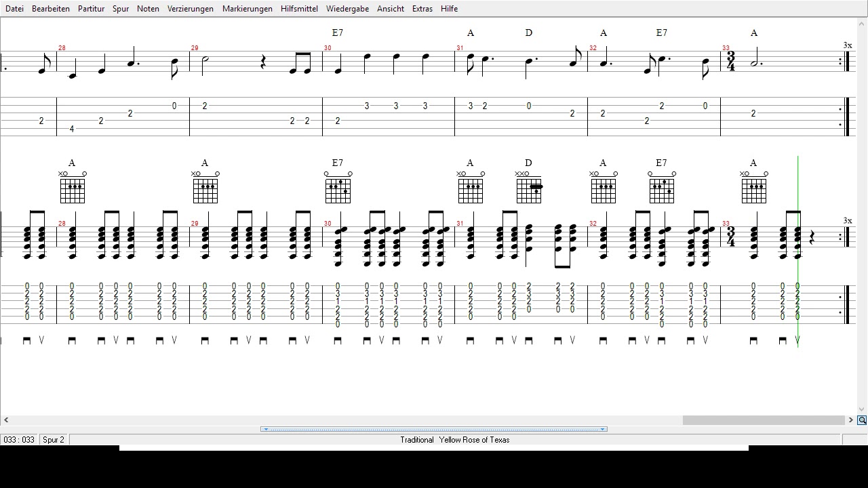This screenshot has height=488, width=868.
Task: Open the Datei menu
Action: (x=14, y=9)
